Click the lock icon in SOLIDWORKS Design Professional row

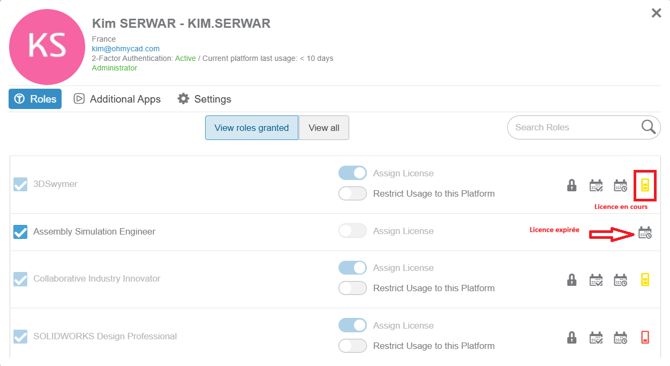(x=571, y=337)
